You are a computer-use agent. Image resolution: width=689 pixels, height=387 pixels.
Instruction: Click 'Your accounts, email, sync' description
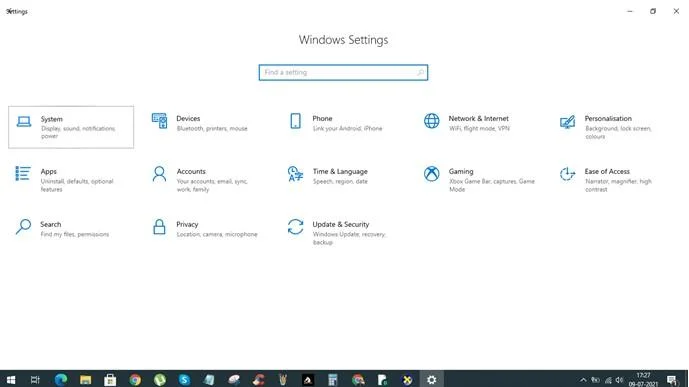click(212, 185)
